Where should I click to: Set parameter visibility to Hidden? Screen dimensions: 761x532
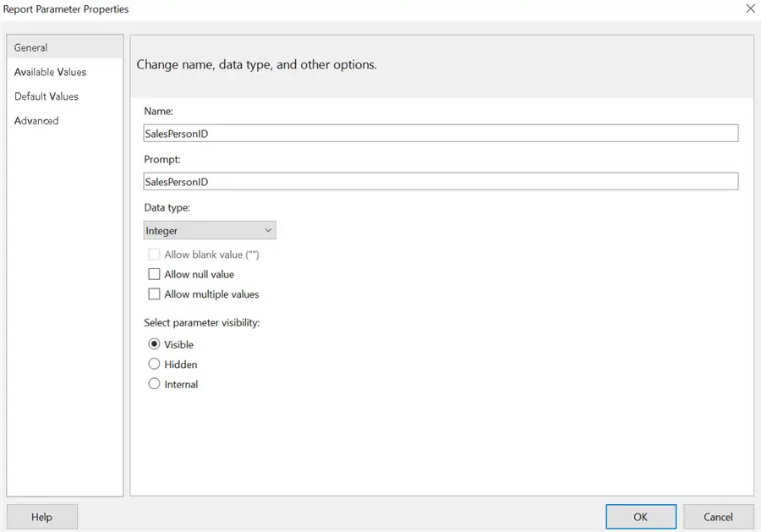[x=154, y=364]
